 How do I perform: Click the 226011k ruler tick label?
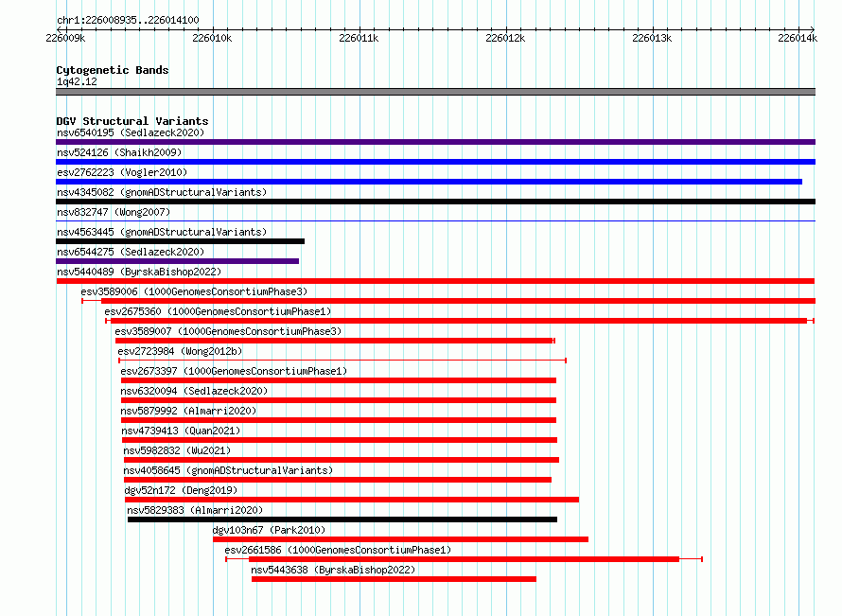coord(359,38)
